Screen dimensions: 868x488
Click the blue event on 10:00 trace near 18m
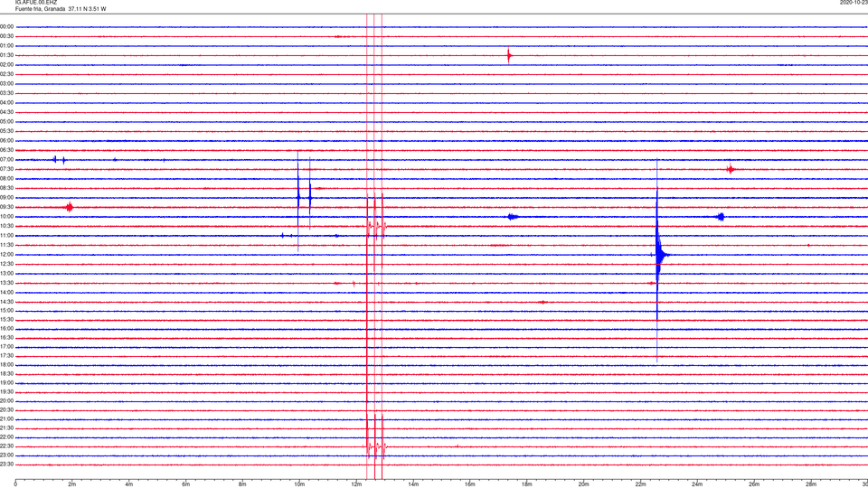pos(514,217)
